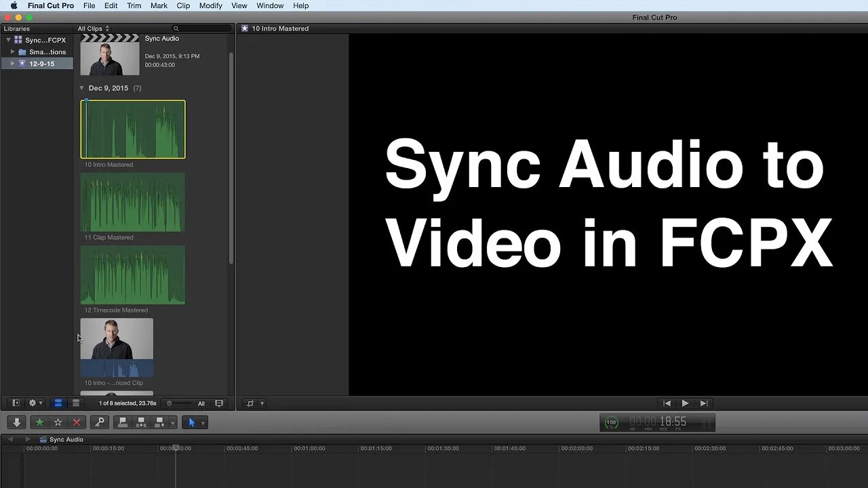Click the browser search field
868x488 pixels.
click(202, 28)
